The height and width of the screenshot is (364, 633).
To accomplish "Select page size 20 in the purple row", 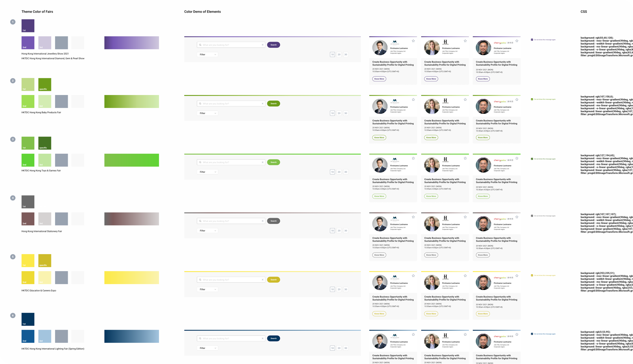I will click(339, 55).
